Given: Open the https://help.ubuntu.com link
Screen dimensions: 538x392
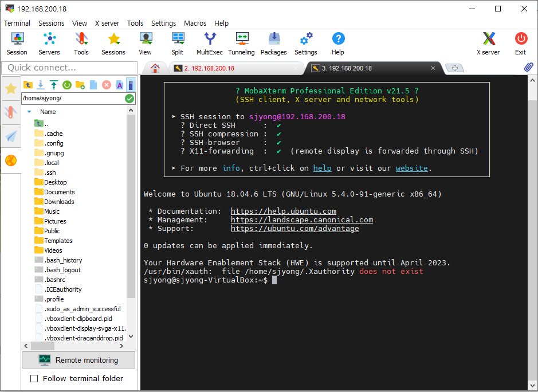Looking at the screenshot, I should click(x=284, y=211).
